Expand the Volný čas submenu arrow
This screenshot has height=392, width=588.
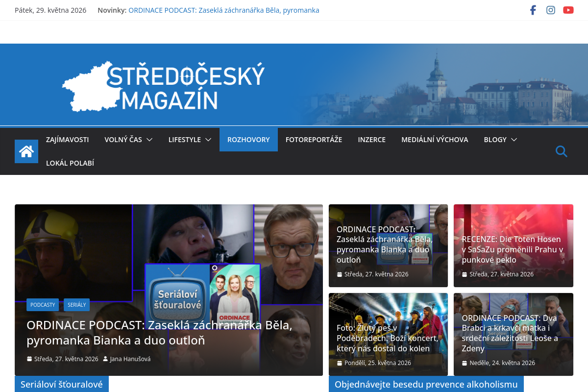click(149, 140)
